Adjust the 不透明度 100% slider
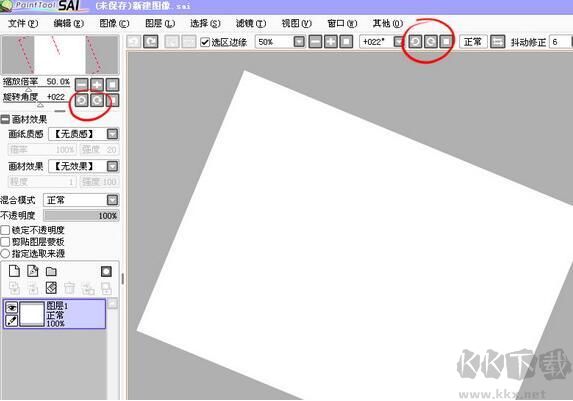This screenshot has width=573, height=401. point(81,216)
